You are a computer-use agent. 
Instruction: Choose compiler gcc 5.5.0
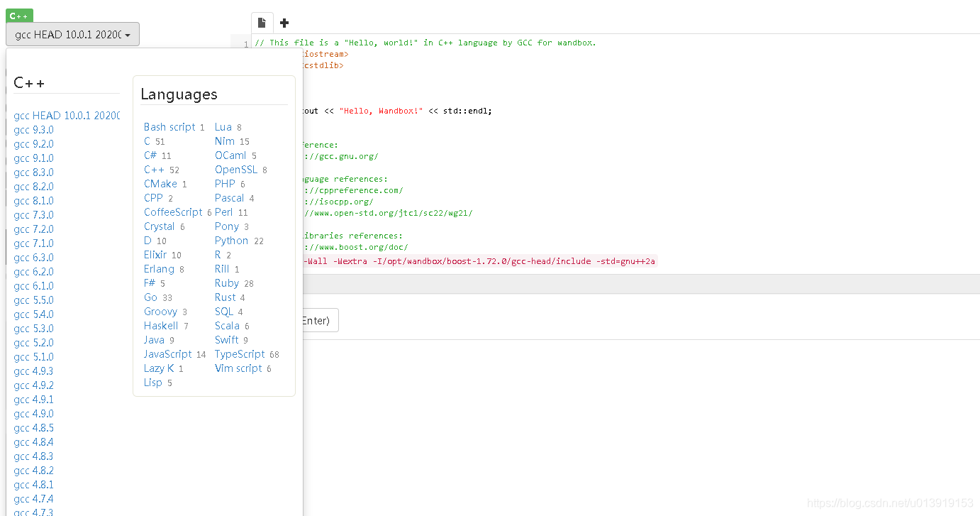point(33,300)
